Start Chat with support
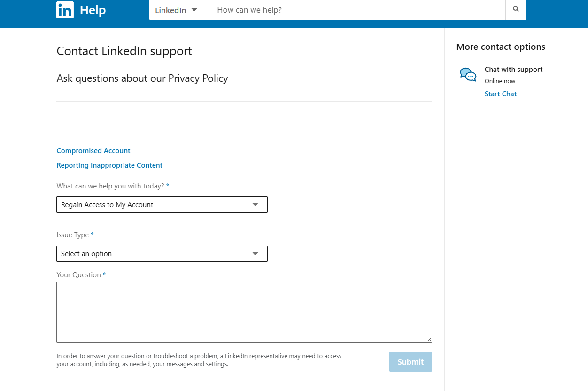Viewport: 588px width, 391px height. tap(500, 94)
